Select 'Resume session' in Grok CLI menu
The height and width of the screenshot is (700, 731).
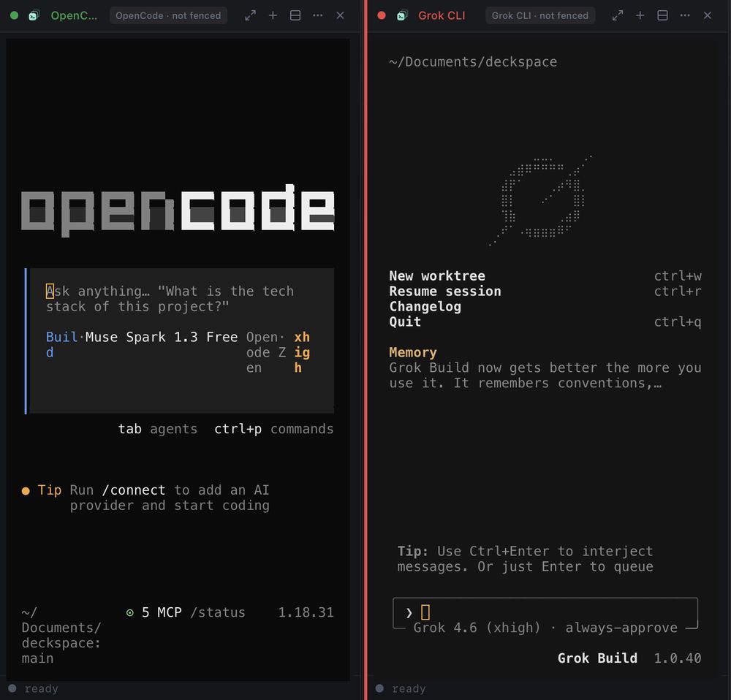tap(444, 292)
